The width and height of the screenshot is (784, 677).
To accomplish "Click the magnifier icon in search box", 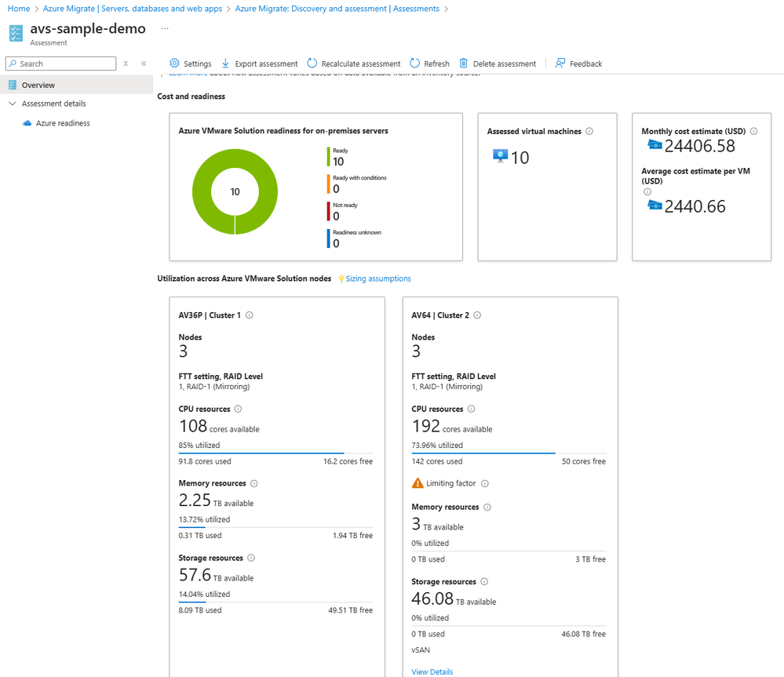I will (13, 64).
